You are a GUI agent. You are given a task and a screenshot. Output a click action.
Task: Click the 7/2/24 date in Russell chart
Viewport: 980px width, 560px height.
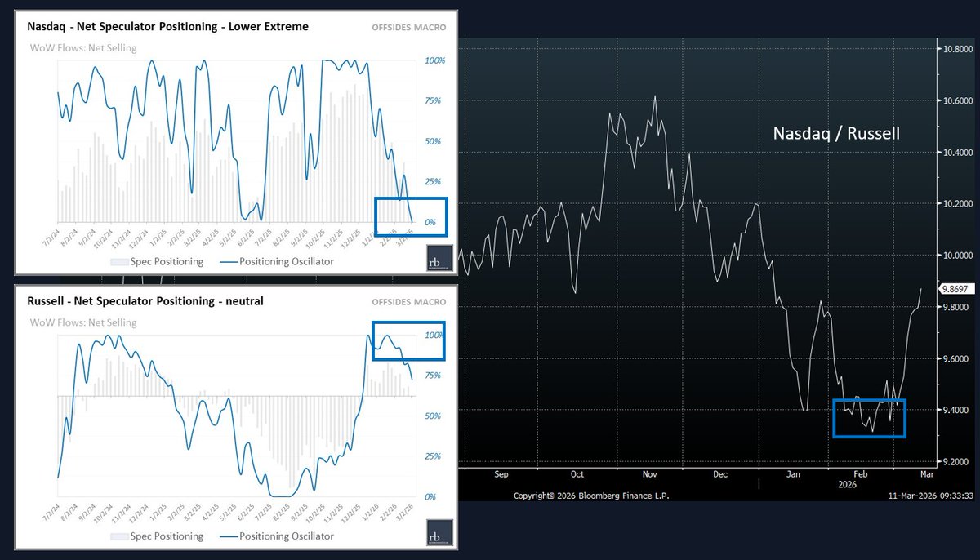(51, 512)
